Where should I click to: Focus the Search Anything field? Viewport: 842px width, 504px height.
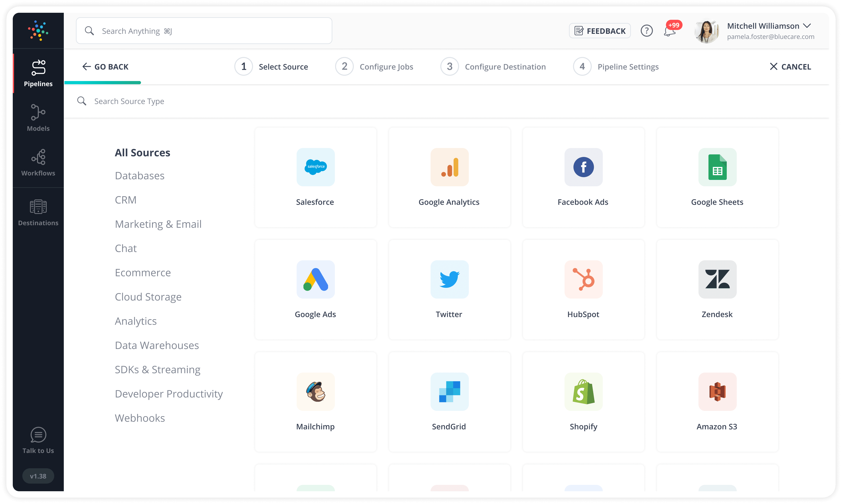[x=204, y=31]
